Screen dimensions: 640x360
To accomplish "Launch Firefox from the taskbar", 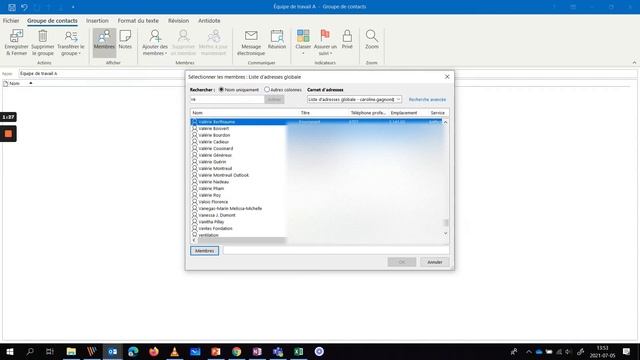I will pos(154,351).
